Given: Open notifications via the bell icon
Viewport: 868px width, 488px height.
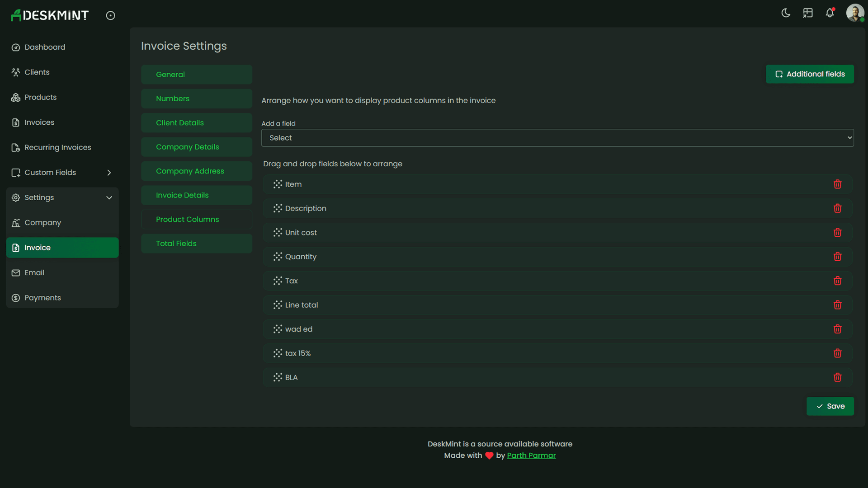Looking at the screenshot, I should [830, 13].
